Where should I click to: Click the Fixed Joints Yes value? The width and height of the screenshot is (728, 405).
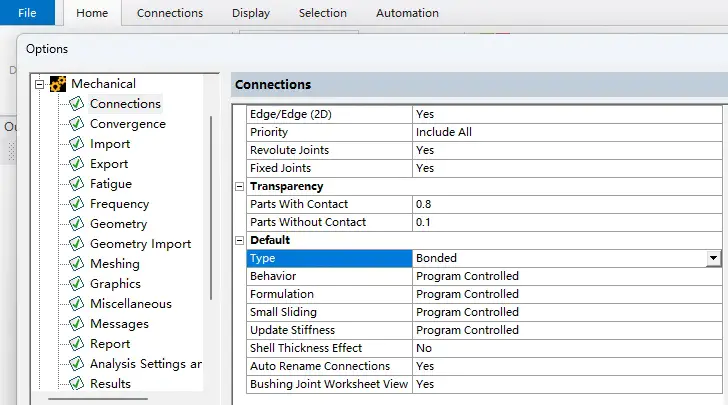(x=567, y=168)
